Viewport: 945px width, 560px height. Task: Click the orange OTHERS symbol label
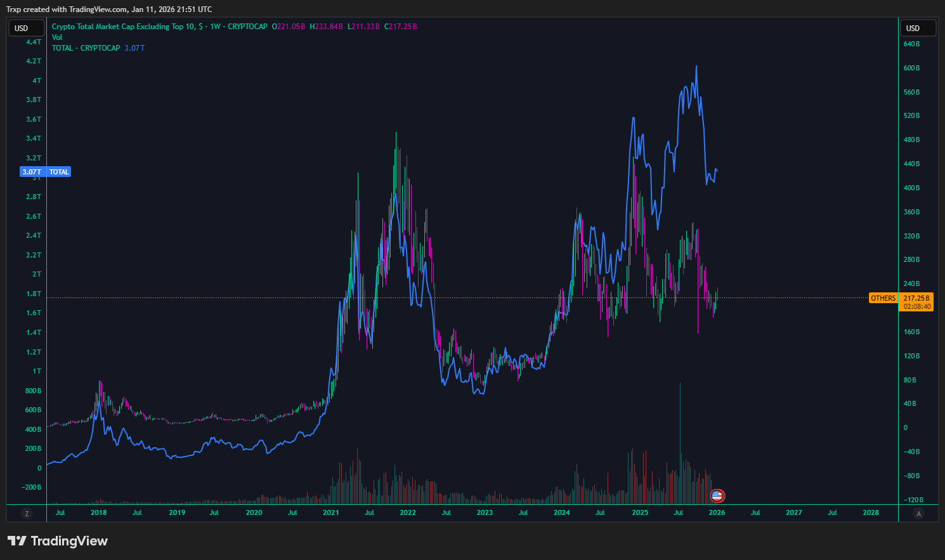click(x=883, y=298)
